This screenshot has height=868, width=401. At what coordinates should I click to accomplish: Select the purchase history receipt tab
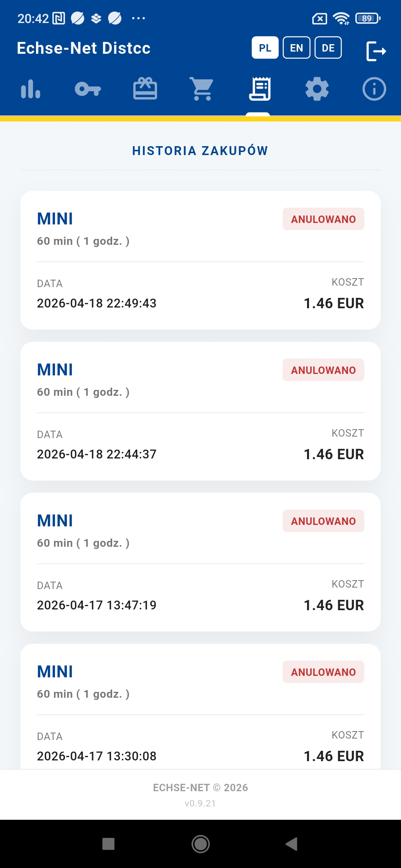(x=260, y=89)
